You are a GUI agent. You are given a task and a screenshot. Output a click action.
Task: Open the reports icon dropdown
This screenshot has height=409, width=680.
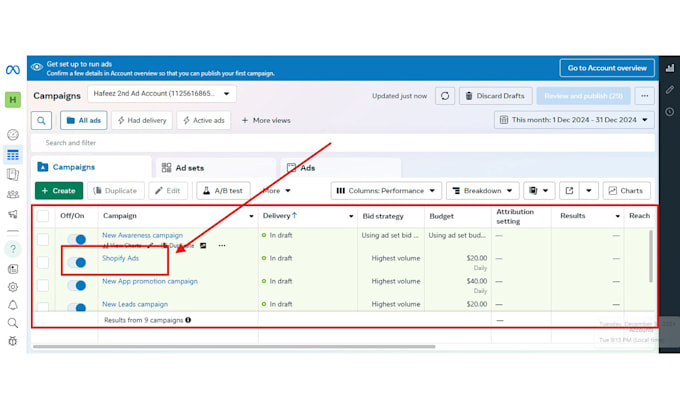pyautogui.click(x=539, y=191)
